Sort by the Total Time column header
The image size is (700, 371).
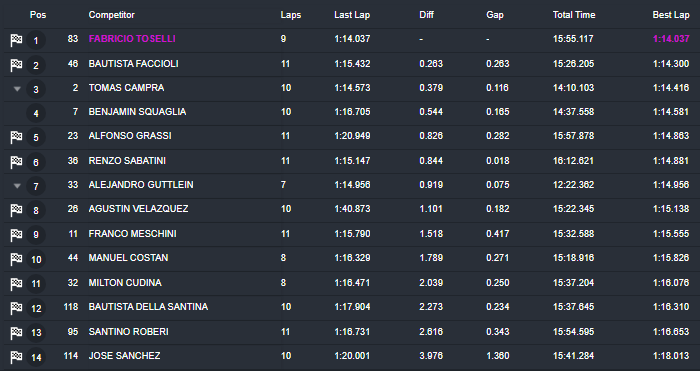pyautogui.click(x=574, y=15)
